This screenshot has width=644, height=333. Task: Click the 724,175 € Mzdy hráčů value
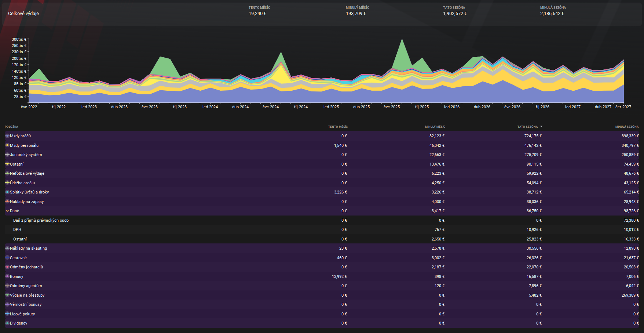pos(533,136)
